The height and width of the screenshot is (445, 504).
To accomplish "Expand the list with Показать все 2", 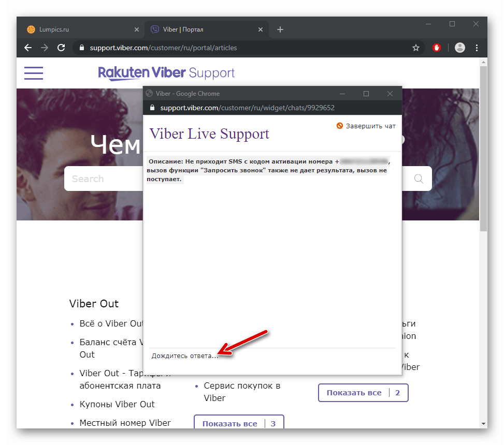I will click(363, 392).
